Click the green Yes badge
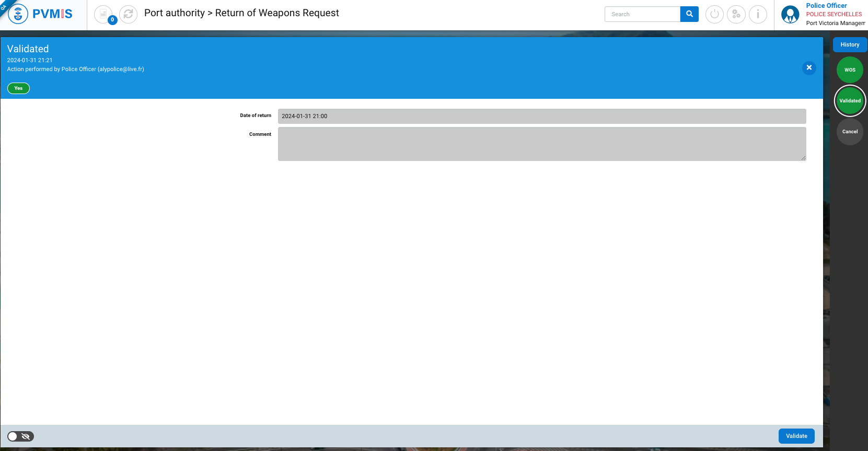The image size is (868, 451). tap(18, 88)
